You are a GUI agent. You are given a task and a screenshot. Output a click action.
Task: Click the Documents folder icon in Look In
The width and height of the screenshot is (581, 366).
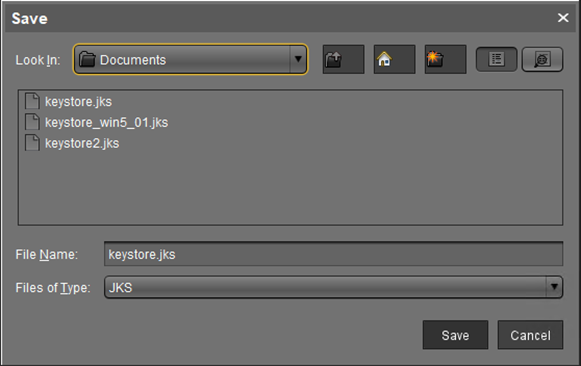(87, 59)
